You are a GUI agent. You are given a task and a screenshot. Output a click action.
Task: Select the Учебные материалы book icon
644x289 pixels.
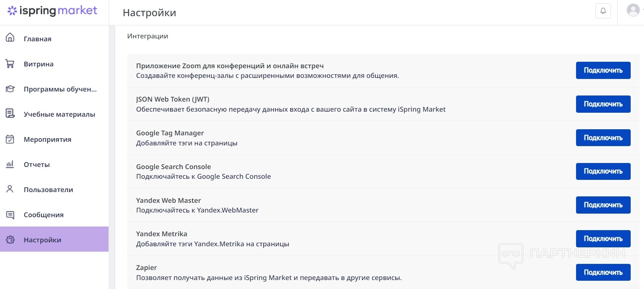pyautogui.click(x=10, y=114)
